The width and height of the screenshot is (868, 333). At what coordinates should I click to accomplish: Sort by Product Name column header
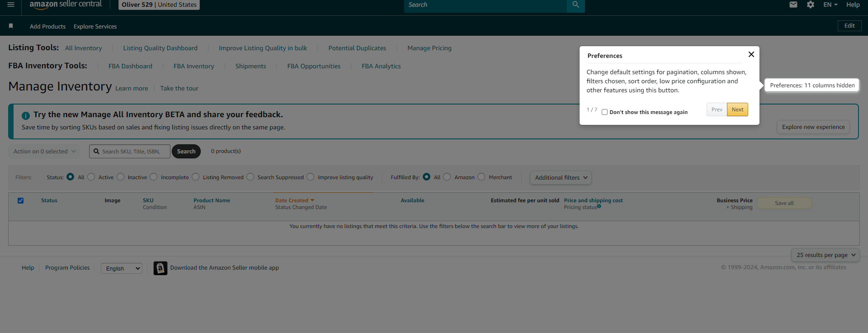click(x=212, y=200)
